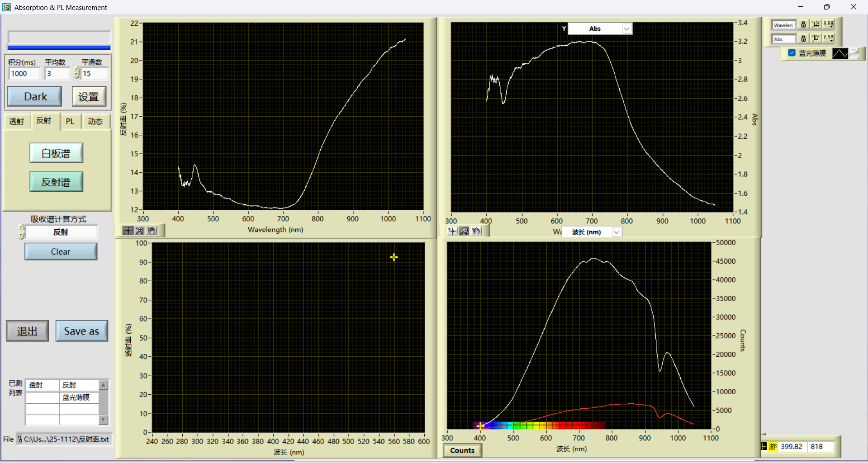
Task: Select pan hand tool under reflectance graph
Action: point(152,231)
